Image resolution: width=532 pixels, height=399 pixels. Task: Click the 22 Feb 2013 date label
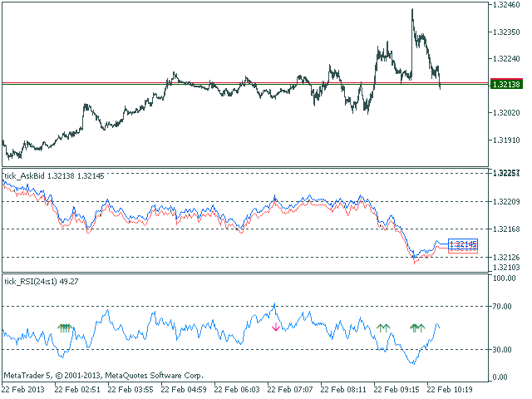(23, 389)
